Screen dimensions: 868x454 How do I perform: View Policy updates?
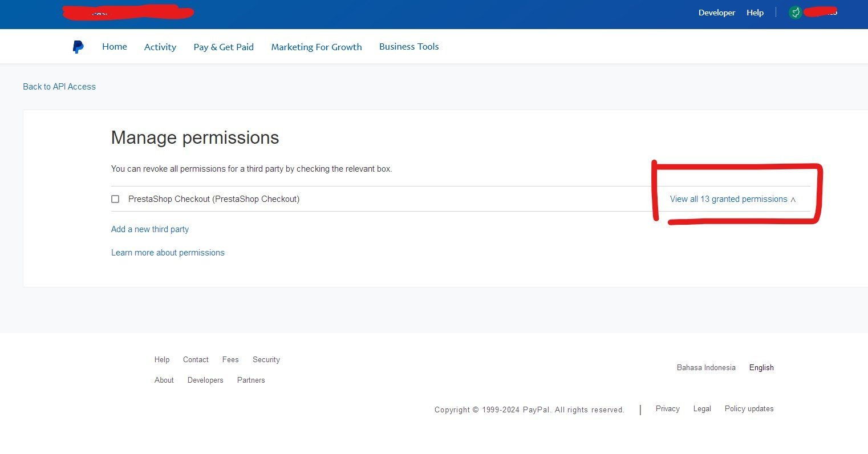pos(749,409)
